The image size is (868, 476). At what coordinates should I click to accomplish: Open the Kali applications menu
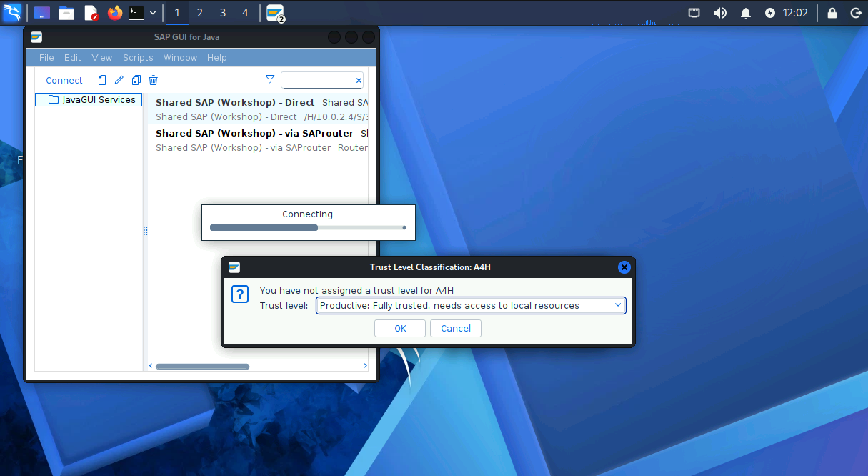point(11,12)
